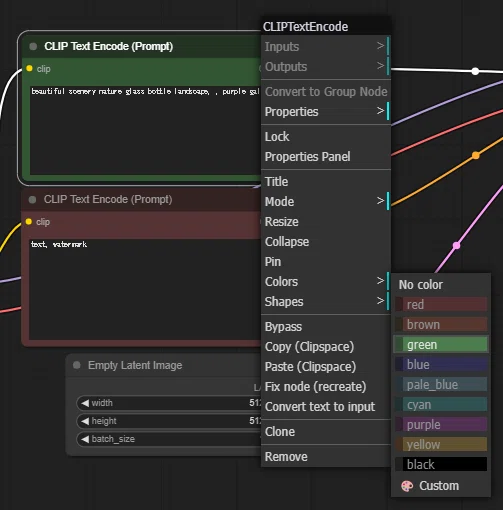Viewport: 503px width, 510px height.
Task: Click the red CLIP Text Encode node title
Action: tap(108, 199)
